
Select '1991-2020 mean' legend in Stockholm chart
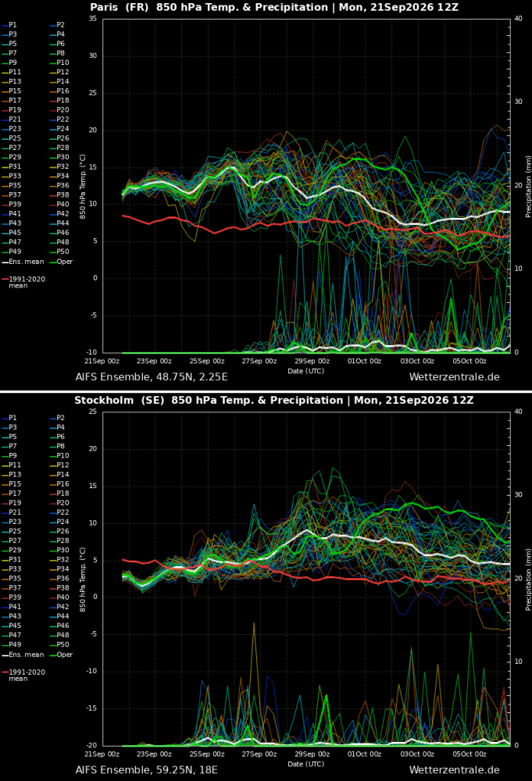click(23, 676)
